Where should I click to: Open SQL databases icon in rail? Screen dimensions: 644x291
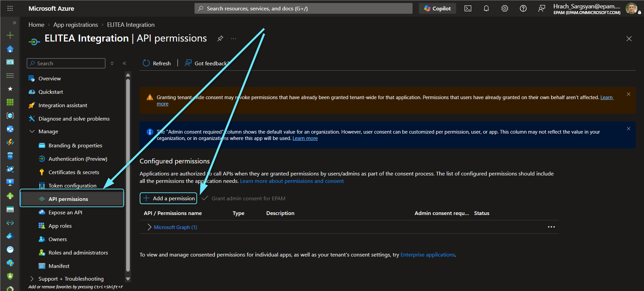[x=10, y=156]
